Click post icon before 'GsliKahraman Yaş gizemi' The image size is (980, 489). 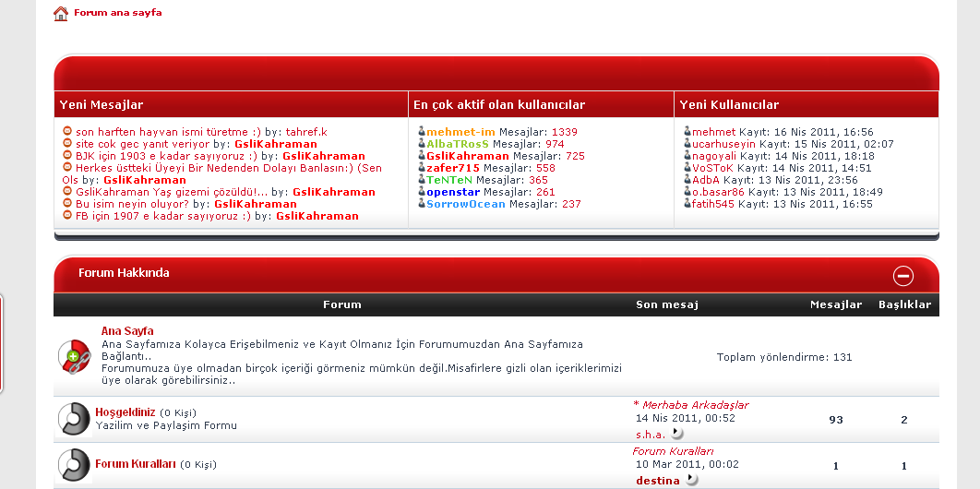(67, 191)
